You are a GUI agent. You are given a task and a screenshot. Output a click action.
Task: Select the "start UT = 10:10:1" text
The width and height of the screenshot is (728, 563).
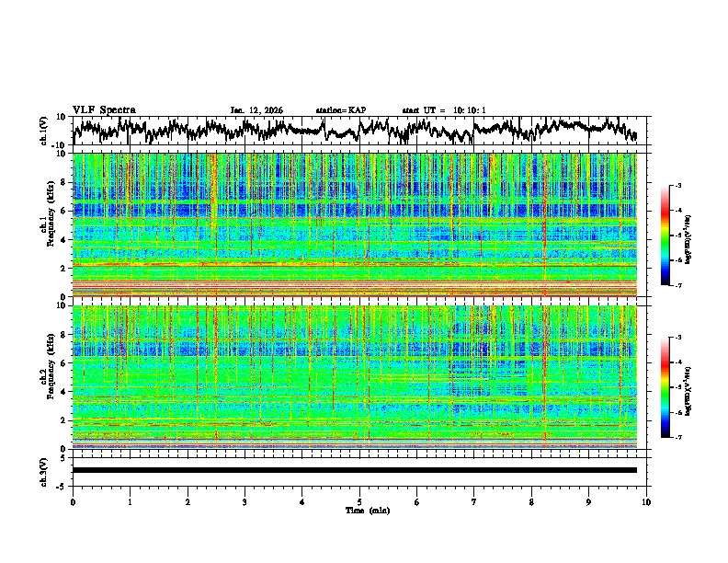click(444, 110)
